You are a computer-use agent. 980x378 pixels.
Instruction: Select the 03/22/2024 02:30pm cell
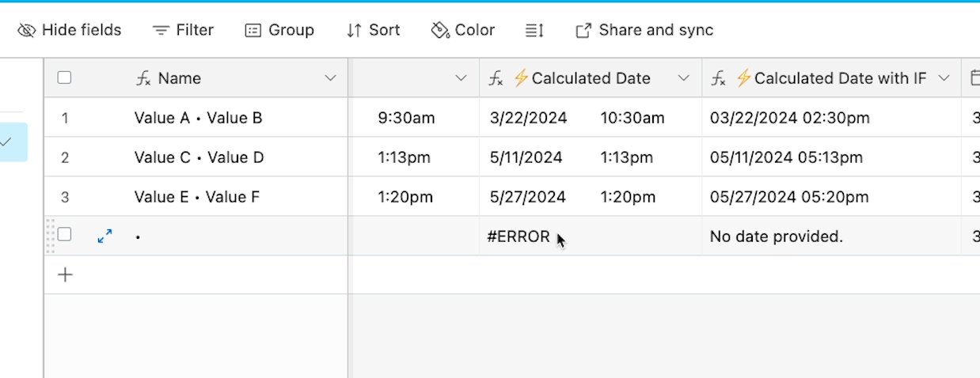tap(831, 118)
